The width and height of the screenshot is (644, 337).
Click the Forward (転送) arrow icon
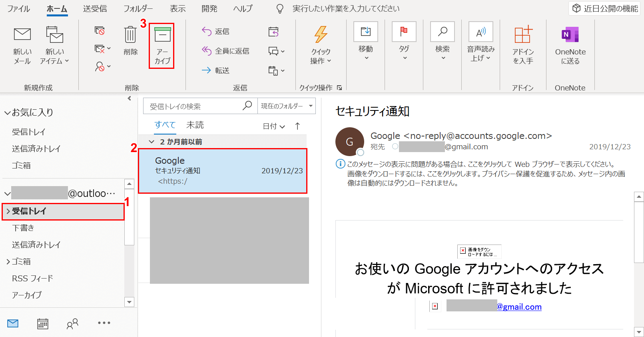click(206, 70)
